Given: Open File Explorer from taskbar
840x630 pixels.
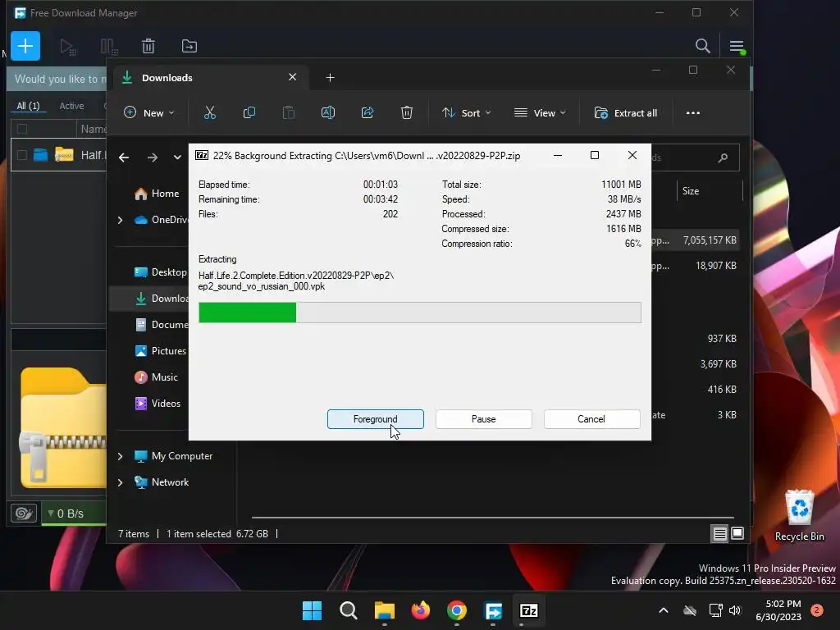Looking at the screenshot, I should [x=384, y=610].
